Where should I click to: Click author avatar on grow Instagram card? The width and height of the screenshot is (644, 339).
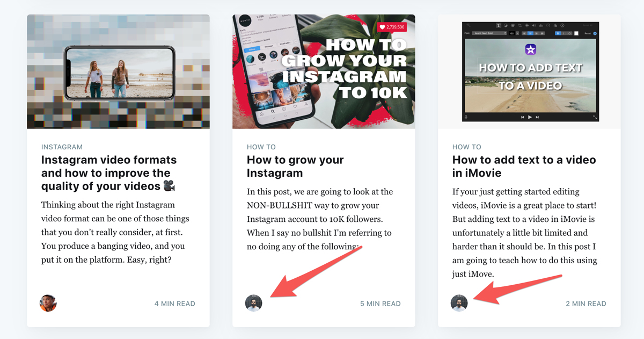point(254,303)
